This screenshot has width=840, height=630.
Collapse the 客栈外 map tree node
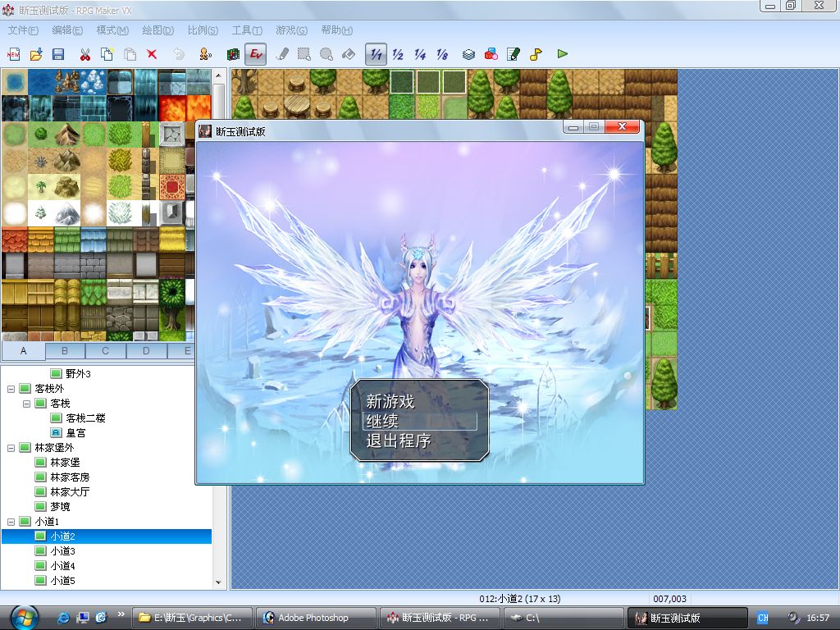coord(11,389)
